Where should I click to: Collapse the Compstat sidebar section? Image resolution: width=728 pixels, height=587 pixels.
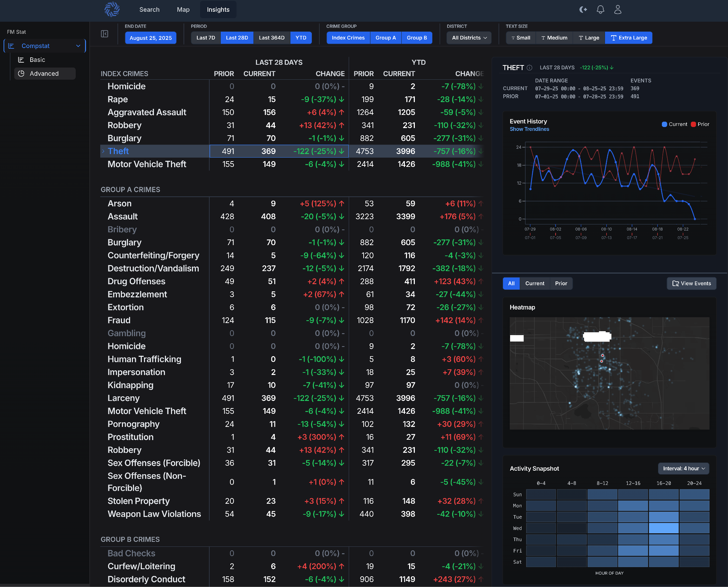78,46
